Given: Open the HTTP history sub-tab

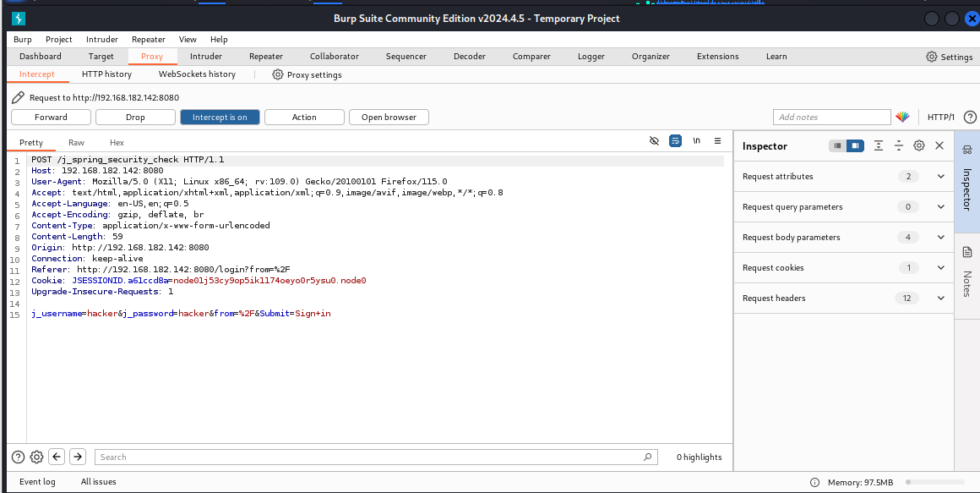Looking at the screenshot, I should [x=106, y=74].
